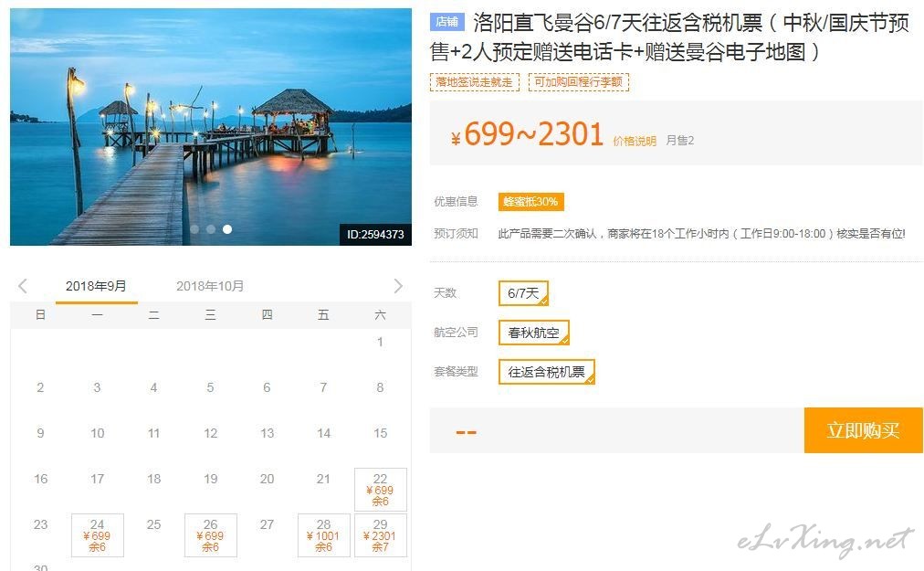Click calendar date 5
The image size is (924, 571).
coord(210,387)
